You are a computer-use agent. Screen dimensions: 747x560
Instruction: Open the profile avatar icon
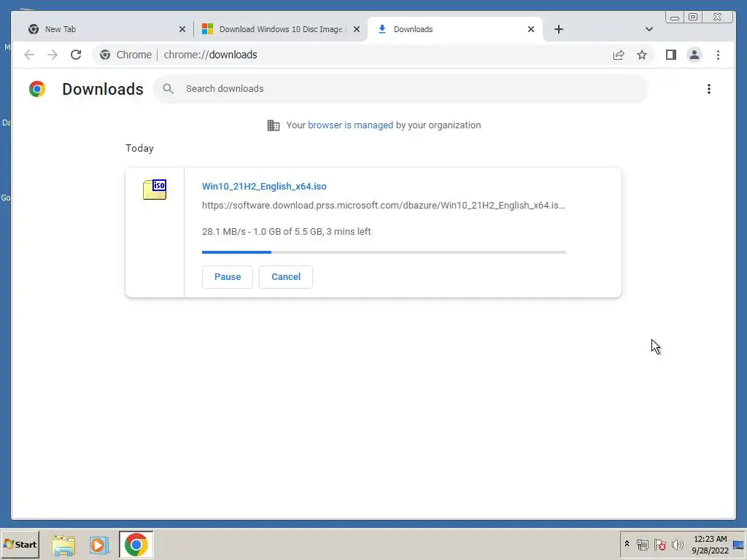coord(694,55)
